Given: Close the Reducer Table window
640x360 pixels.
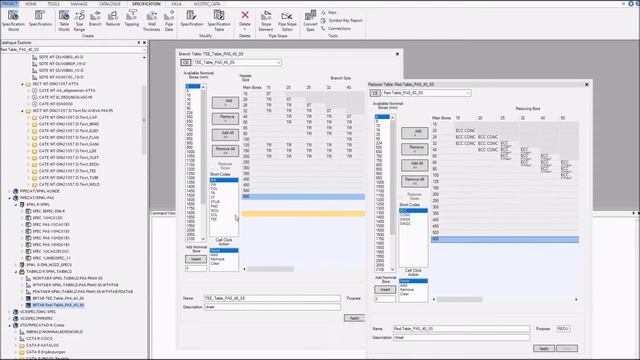Looking at the screenshot, I should [587, 84].
